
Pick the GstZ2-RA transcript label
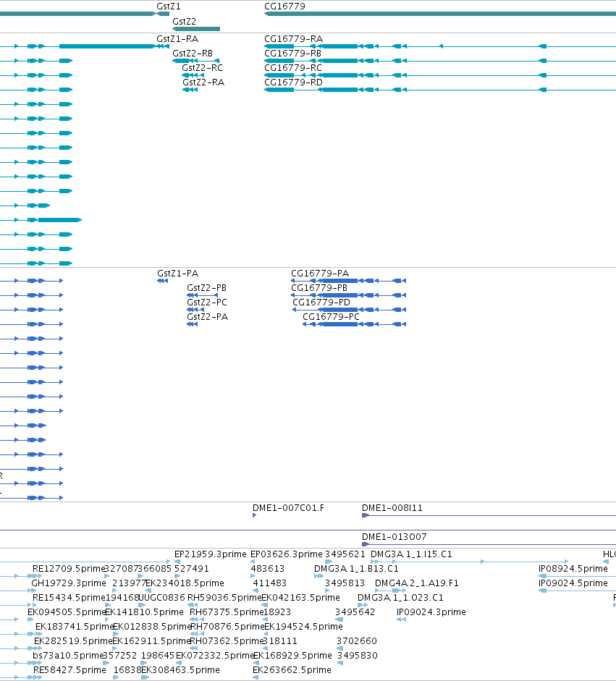(203, 83)
